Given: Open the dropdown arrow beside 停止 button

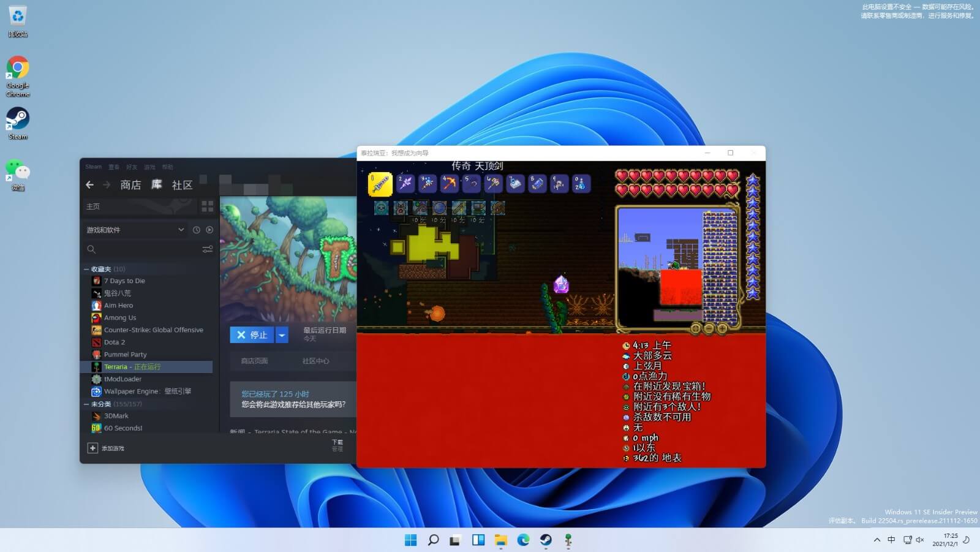Looking at the screenshot, I should click(x=282, y=335).
